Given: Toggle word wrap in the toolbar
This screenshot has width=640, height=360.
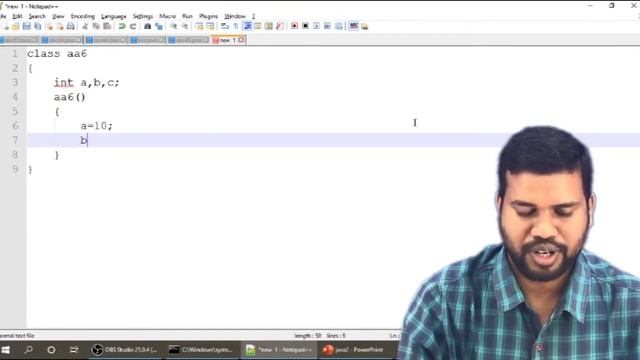Looking at the screenshot, I should pyautogui.click(x=225, y=27).
